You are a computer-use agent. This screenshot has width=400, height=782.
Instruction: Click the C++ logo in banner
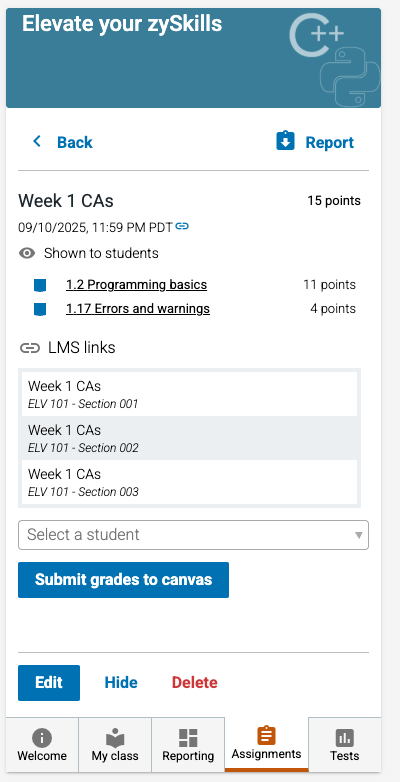(x=317, y=35)
